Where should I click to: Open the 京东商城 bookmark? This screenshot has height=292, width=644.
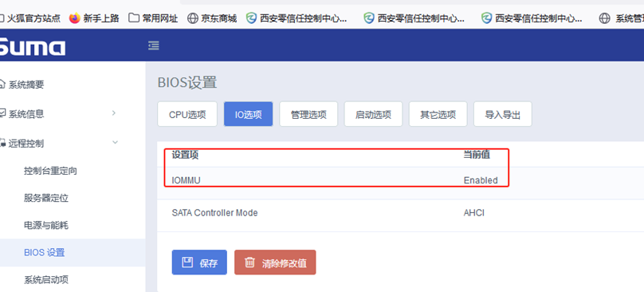212,18
